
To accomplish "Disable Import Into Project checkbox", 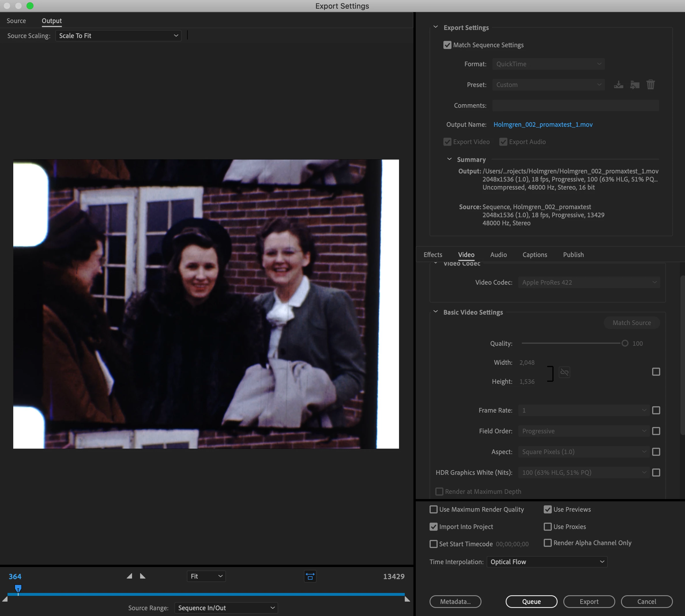I will pyautogui.click(x=433, y=527).
